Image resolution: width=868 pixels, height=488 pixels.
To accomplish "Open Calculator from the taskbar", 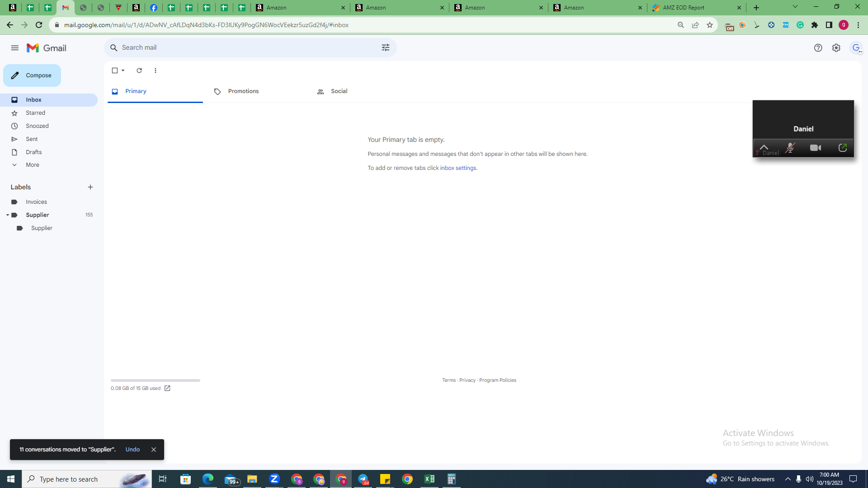I will (452, 479).
